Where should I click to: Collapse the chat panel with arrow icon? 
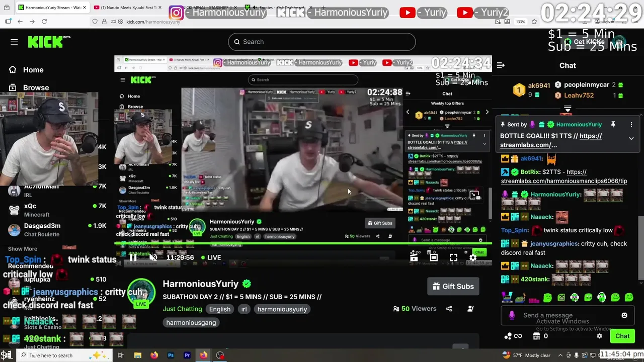point(501,65)
